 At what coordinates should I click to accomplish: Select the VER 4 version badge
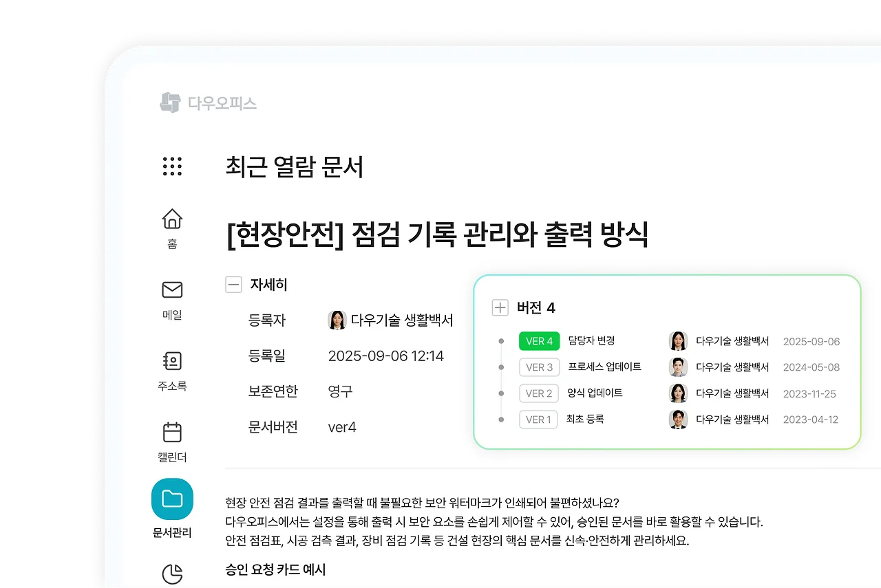click(539, 341)
